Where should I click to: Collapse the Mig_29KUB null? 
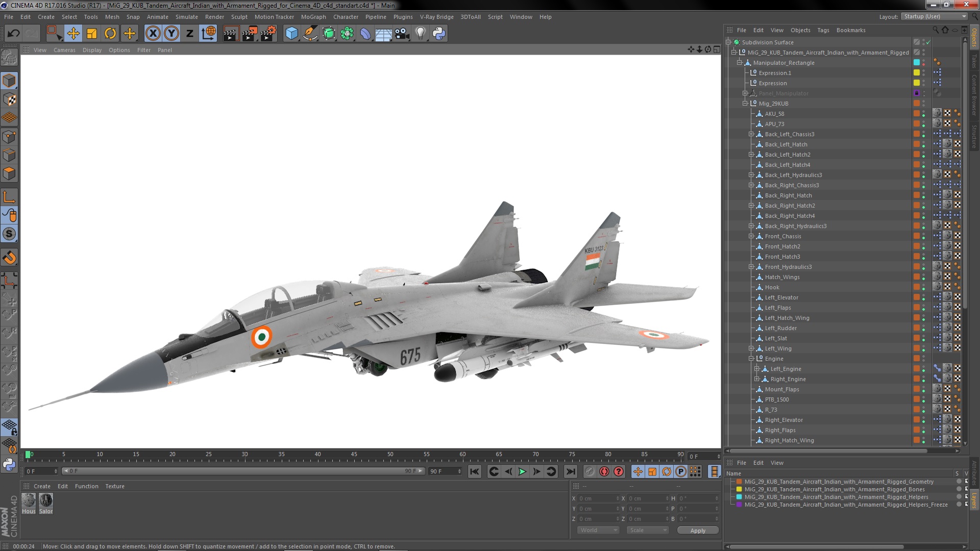coord(745,104)
